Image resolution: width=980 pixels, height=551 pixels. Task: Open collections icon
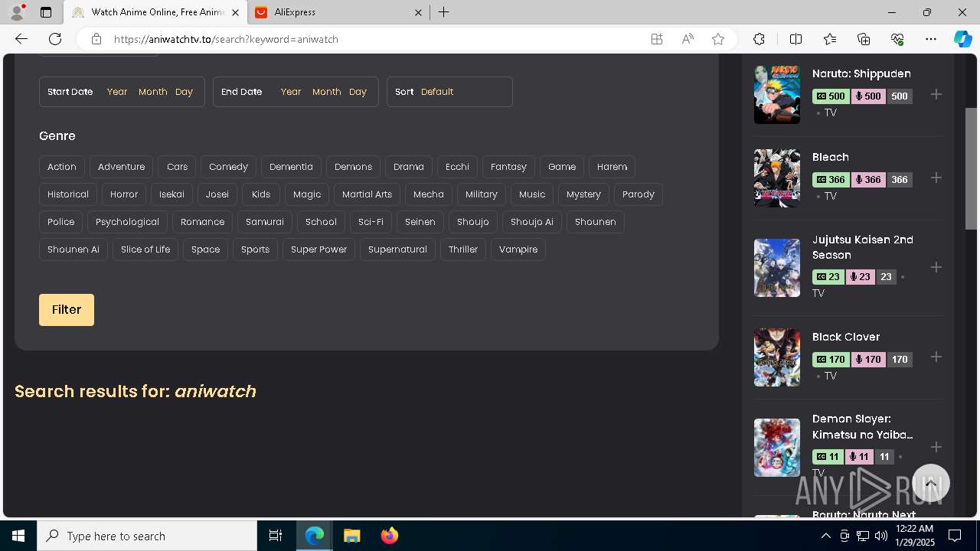pos(864,39)
